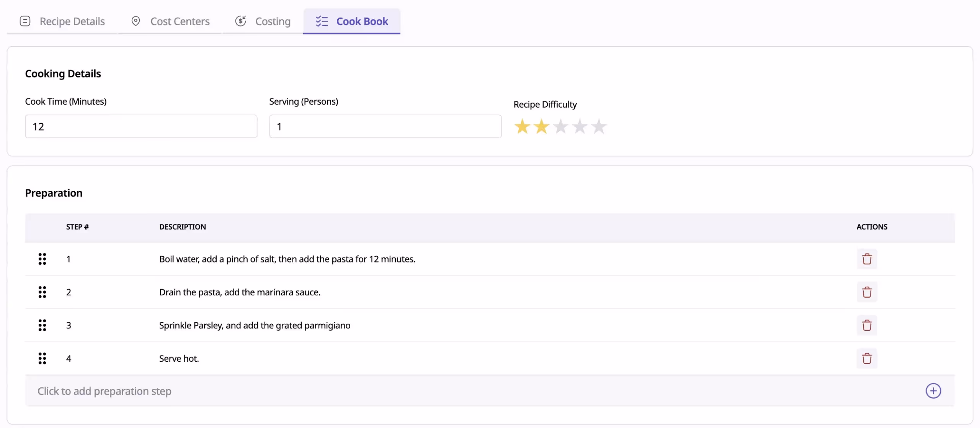Rate difficulty as three stars
Screen dimensions: 980x428
[x=560, y=126]
